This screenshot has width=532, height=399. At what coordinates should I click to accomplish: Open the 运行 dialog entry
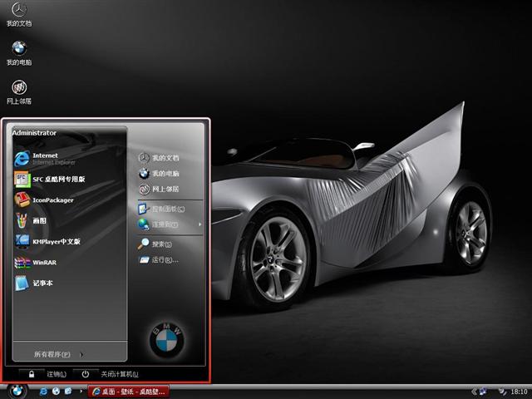point(163,260)
